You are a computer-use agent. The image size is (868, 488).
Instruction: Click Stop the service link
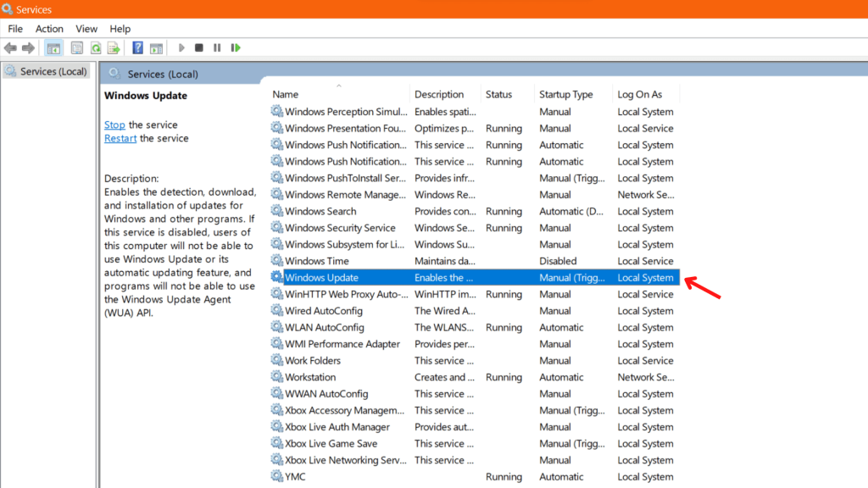[114, 125]
